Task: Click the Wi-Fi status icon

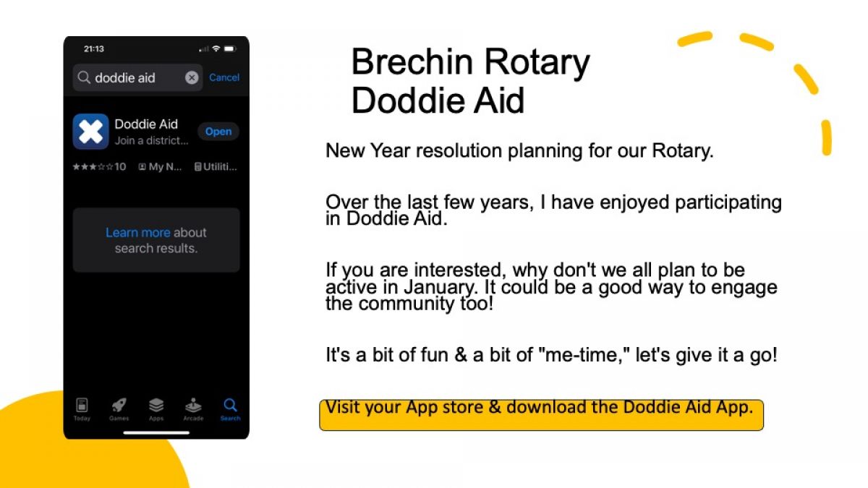Action: click(216, 49)
